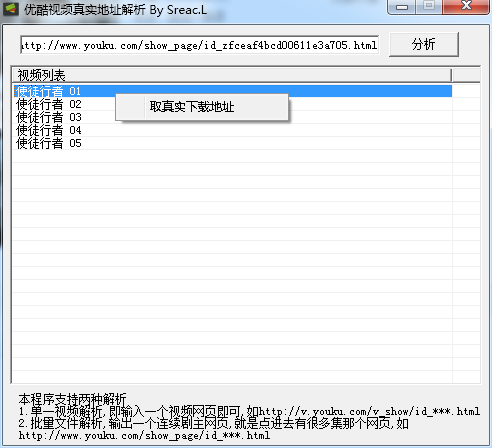Minimize the window
The width and height of the screenshot is (492, 448).
pos(402,7)
